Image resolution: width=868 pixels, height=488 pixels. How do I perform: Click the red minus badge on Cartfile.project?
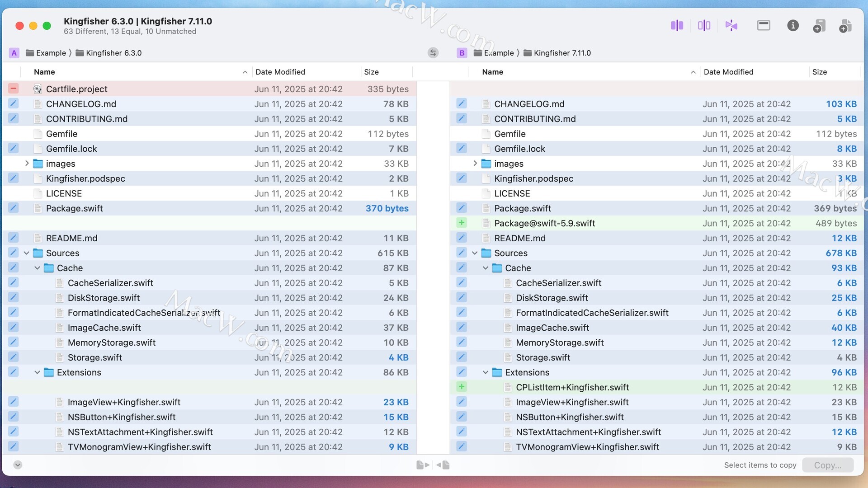(13, 89)
